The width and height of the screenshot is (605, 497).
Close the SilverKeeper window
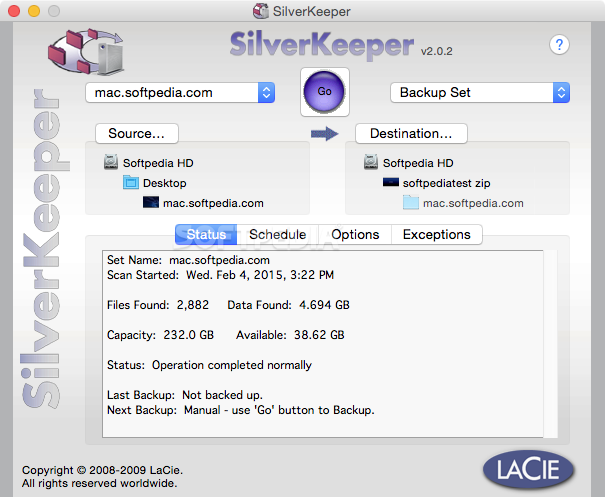pyautogui.click(x=14, y=11)
